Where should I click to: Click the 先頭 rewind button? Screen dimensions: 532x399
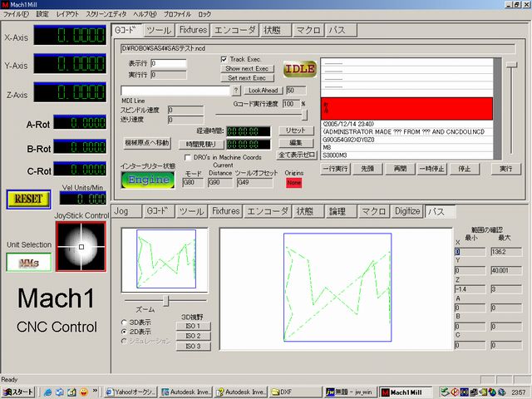point(367,169)
